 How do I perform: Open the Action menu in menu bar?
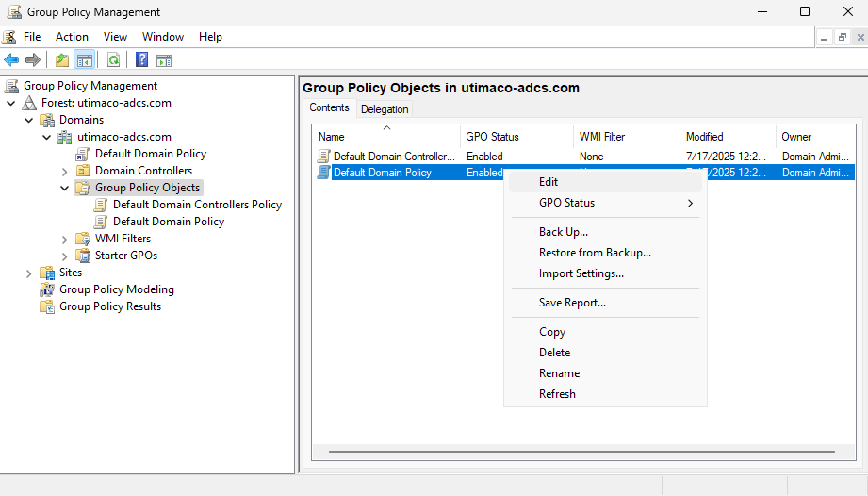point(72,37)
